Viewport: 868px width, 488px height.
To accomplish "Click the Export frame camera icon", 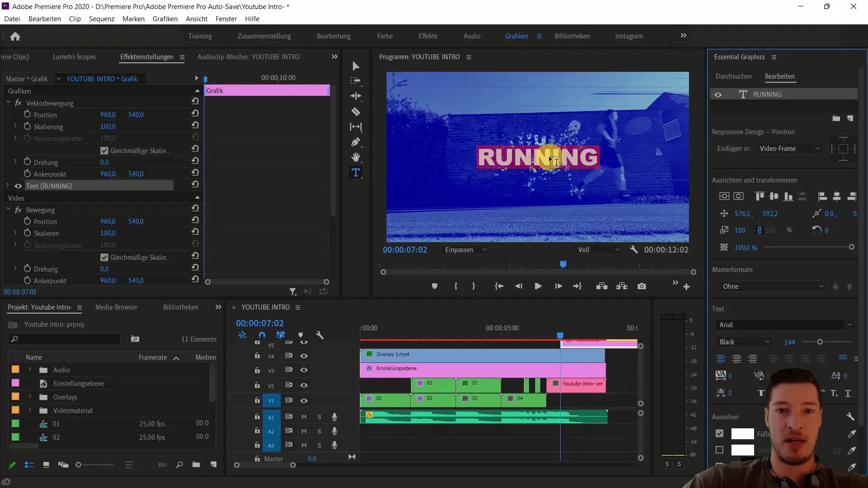I will [x=642, y=286].
